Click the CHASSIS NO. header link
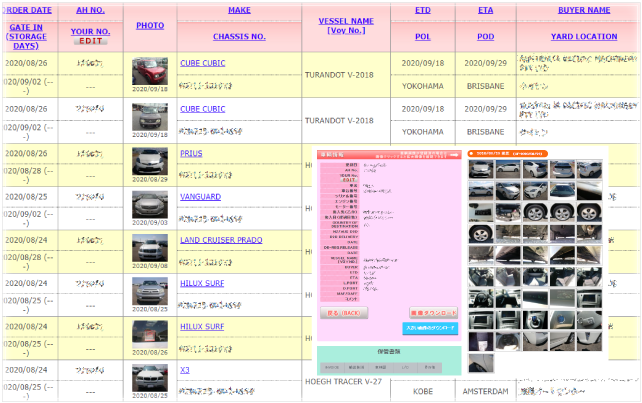642x403 pixels. pos(240,36)
